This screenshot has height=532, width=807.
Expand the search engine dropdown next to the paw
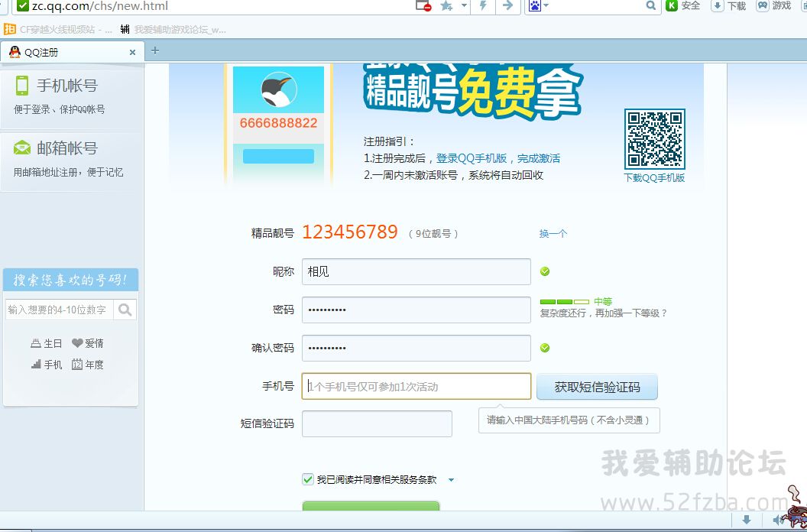click(546, 5)
